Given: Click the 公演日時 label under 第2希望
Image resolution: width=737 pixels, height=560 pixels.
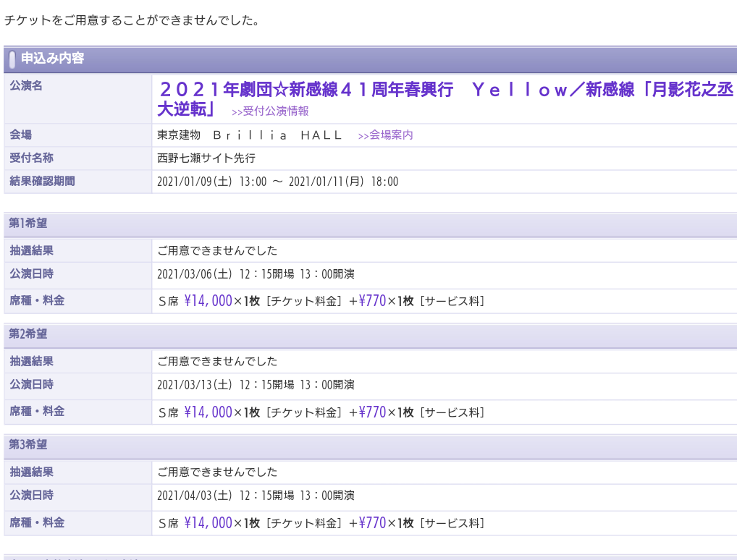Looking at the screenshot, I should (x=31, y=385).
